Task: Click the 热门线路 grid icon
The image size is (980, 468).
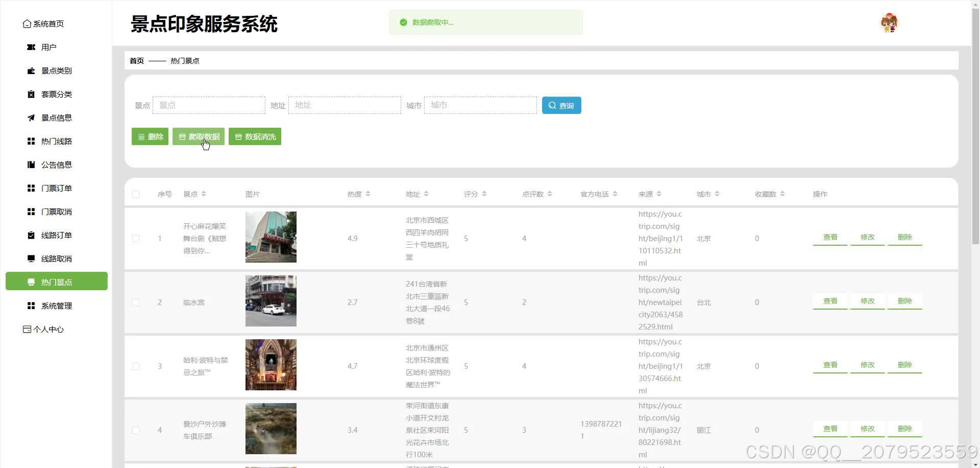Action: [31, 142]
